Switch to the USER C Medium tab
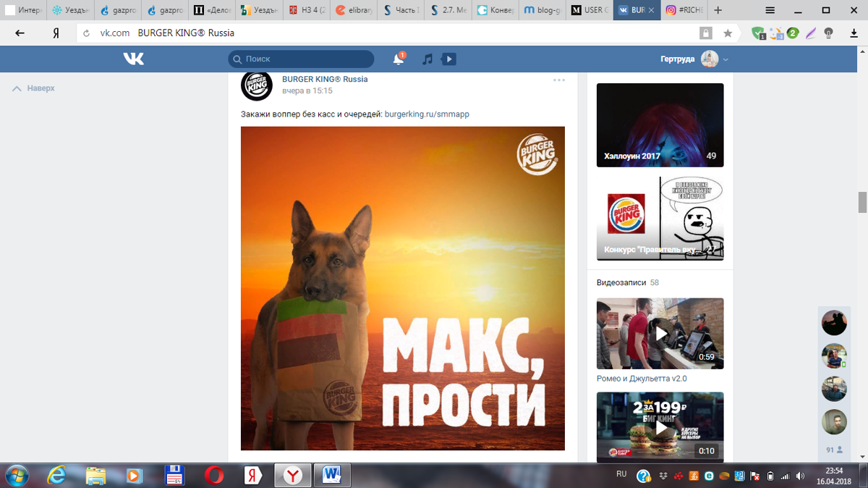This screenshot has height=488, width=868. (x=589, y=11)
